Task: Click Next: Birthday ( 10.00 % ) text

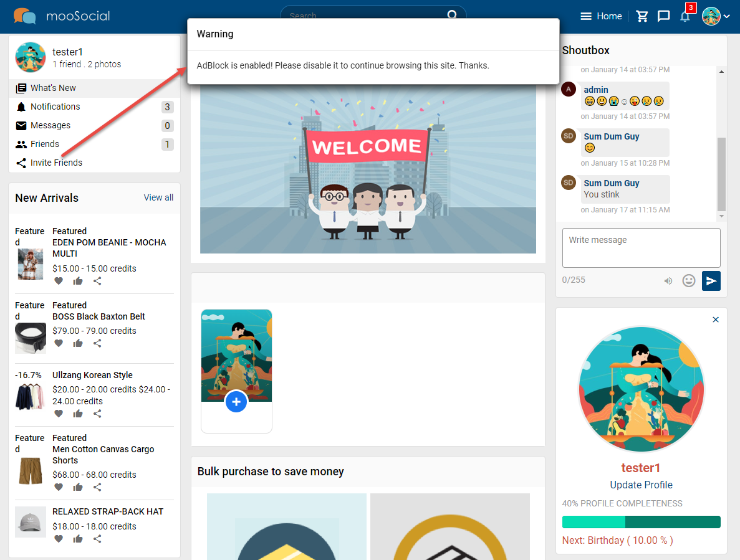Action: click(x=617, y=541)
